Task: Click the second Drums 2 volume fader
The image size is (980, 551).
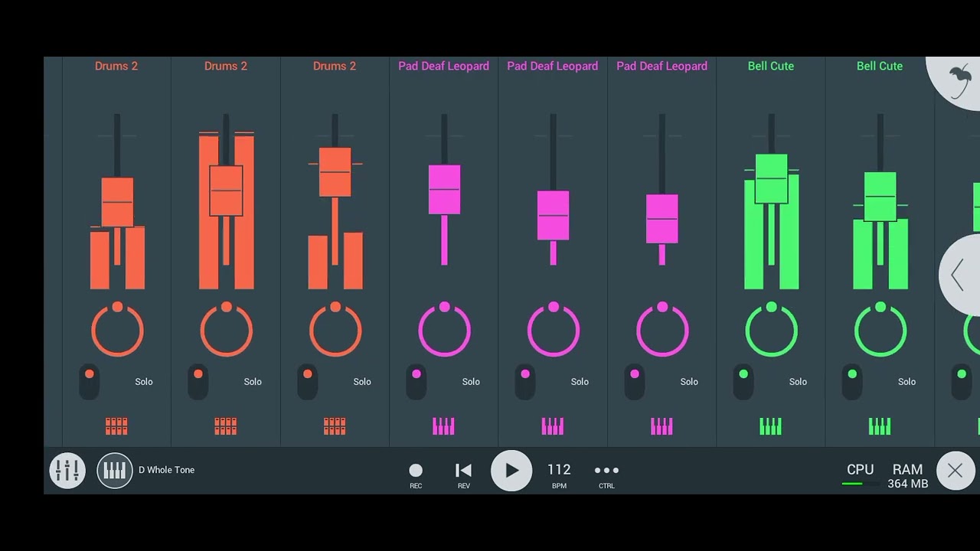Action: [x=226, y=191]
